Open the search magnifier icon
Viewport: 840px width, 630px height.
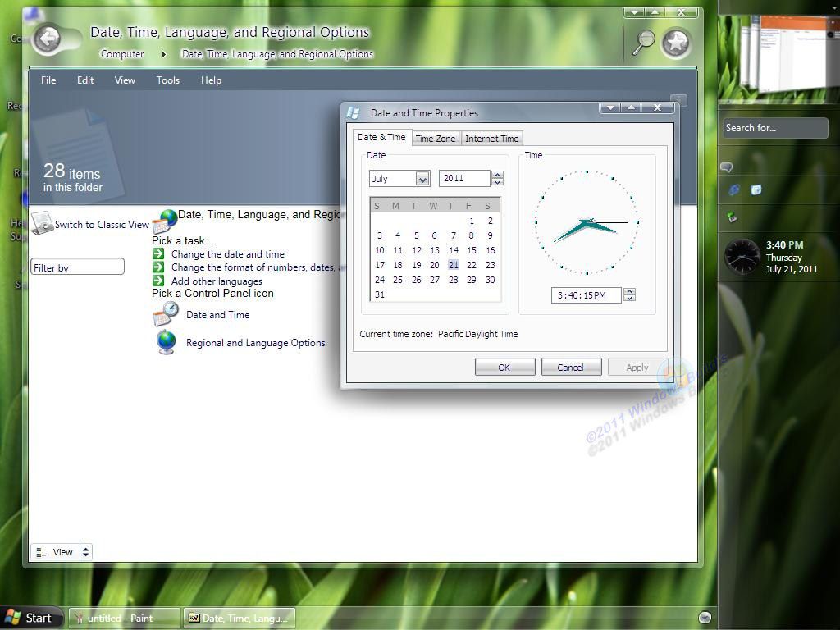[643, 42]
